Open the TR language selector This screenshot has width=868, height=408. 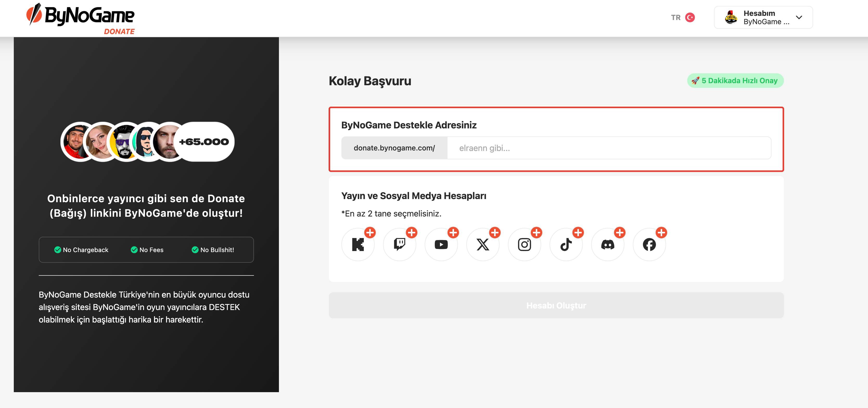point(683,17)
